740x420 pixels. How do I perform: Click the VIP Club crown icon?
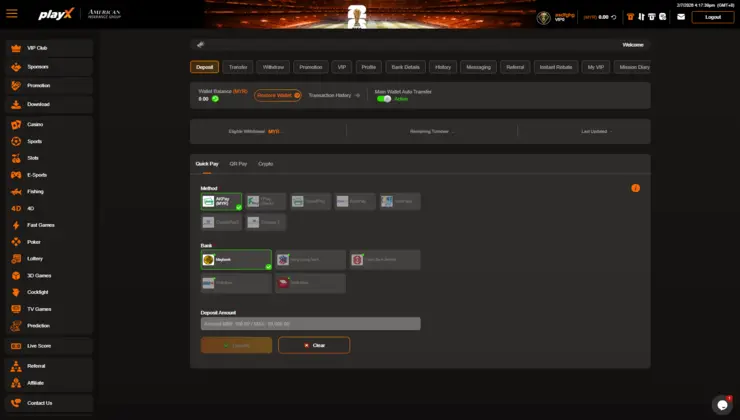pos(16,48)
